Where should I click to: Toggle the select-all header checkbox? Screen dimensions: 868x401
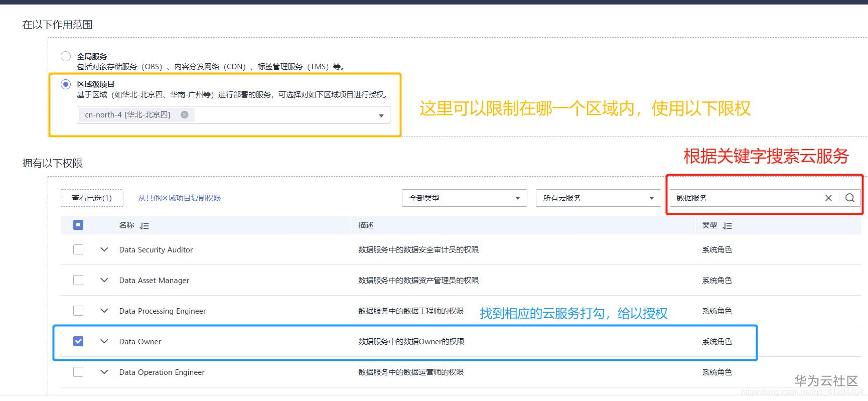(x=78, y=225)
